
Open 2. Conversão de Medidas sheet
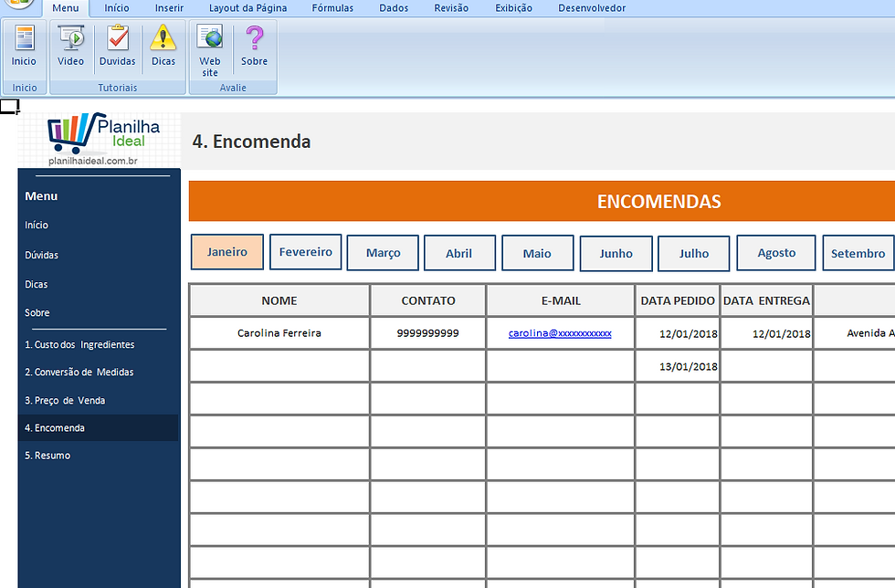click(x=79, y=373)
